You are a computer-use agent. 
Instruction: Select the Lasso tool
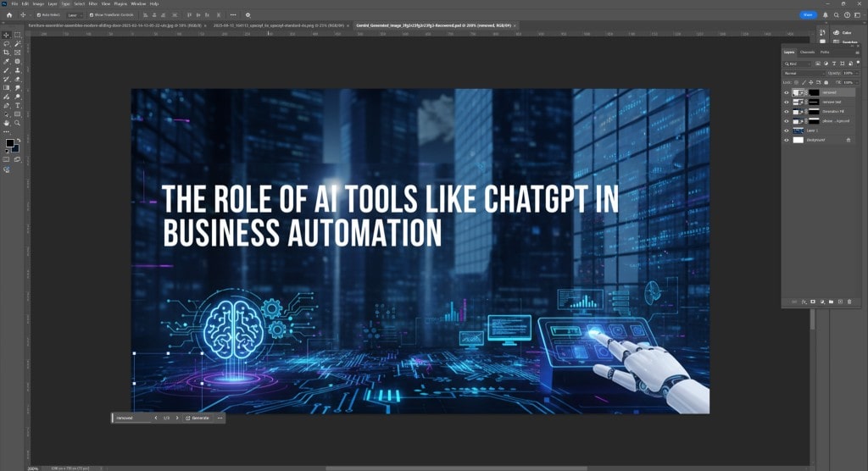click(x=7, y=43)
